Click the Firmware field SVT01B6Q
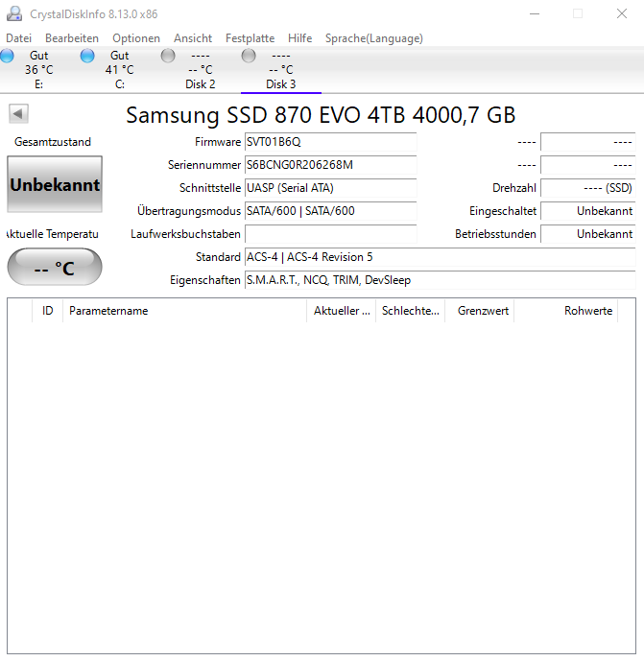Image resolution: width=644 pixels, height=661 pixels. click(x=331, y=142)
